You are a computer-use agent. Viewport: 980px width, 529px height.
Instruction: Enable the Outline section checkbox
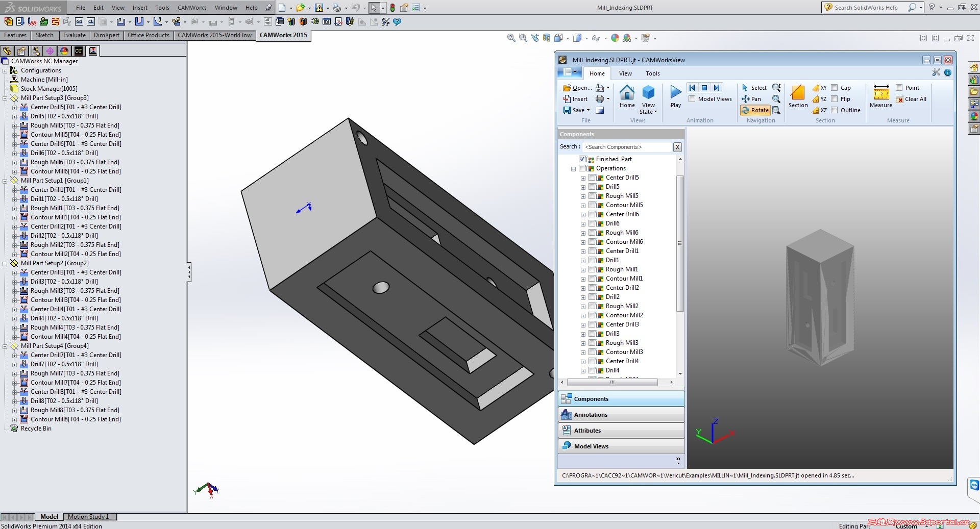(x=835, y=110)
